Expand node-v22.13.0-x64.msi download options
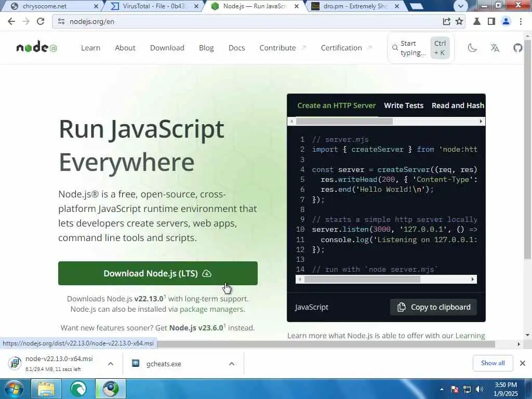 (111, 364)
